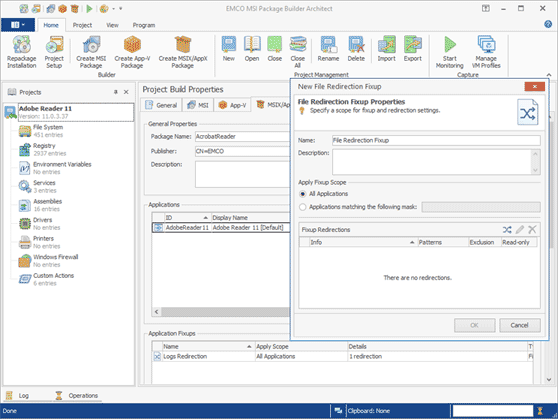
Task: Click New project icon in ribbon
Action: [x=229, y=49]
